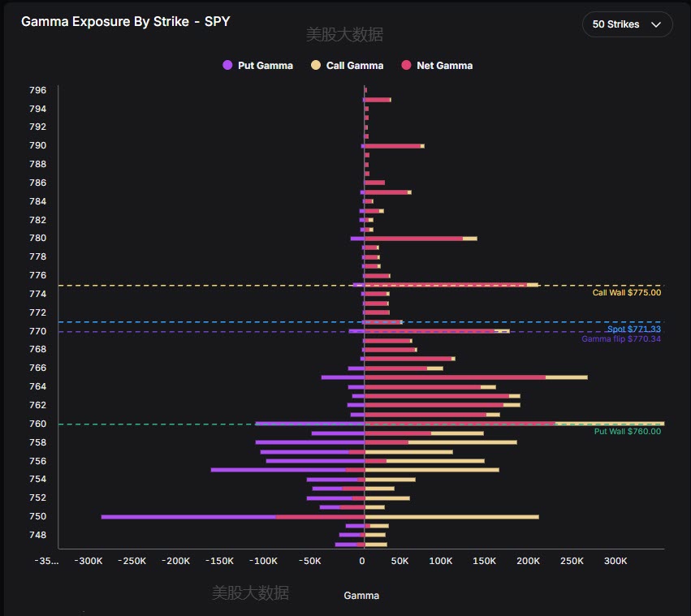Click the Gamma Exposure By Strike - SPY title

[x=126, y=22]
